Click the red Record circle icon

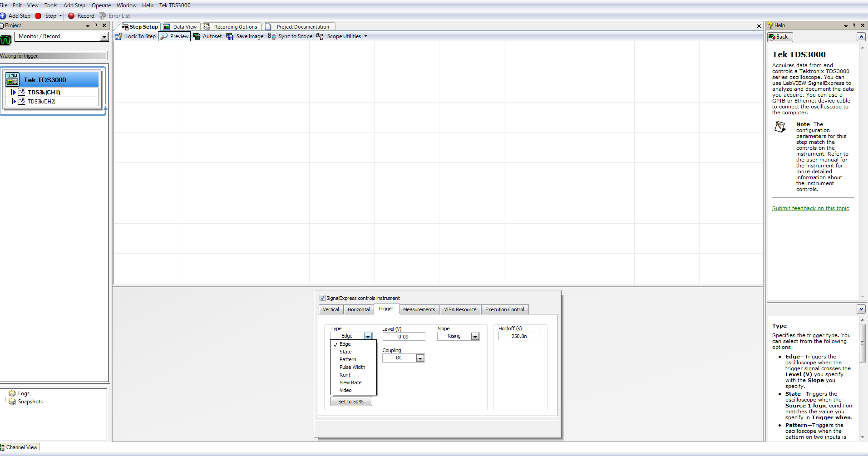point(71,16)
